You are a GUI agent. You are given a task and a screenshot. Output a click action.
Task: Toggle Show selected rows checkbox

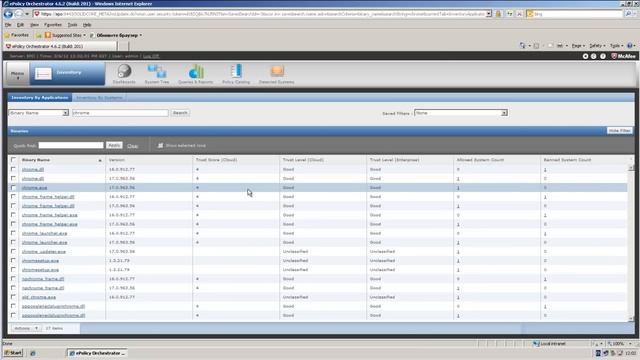click(160, 145)
